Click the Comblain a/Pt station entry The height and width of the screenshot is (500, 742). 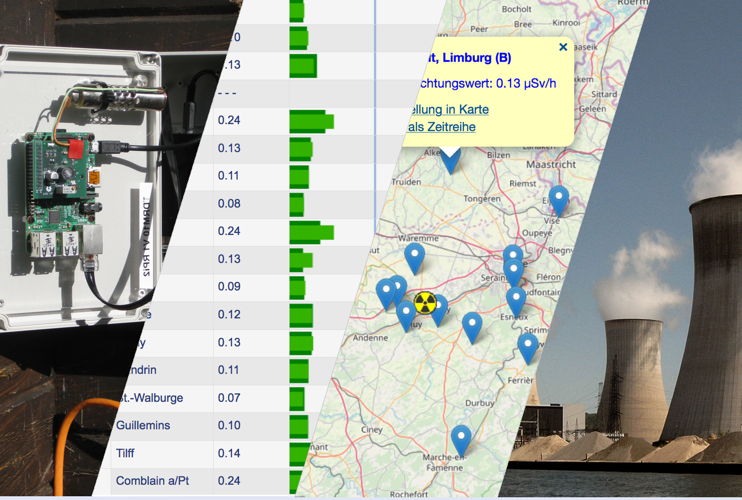coord(152,481)
